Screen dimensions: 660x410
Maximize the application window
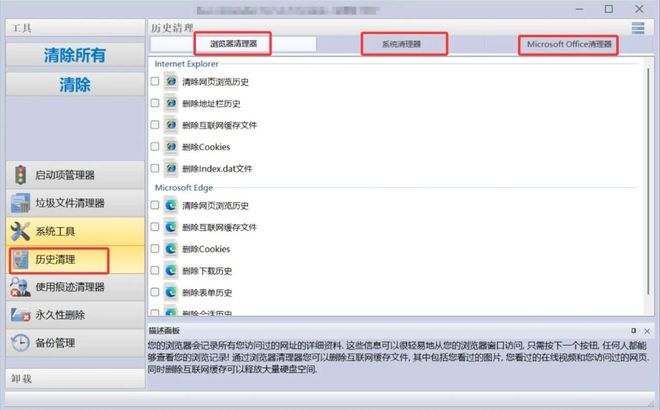point(609,9)
